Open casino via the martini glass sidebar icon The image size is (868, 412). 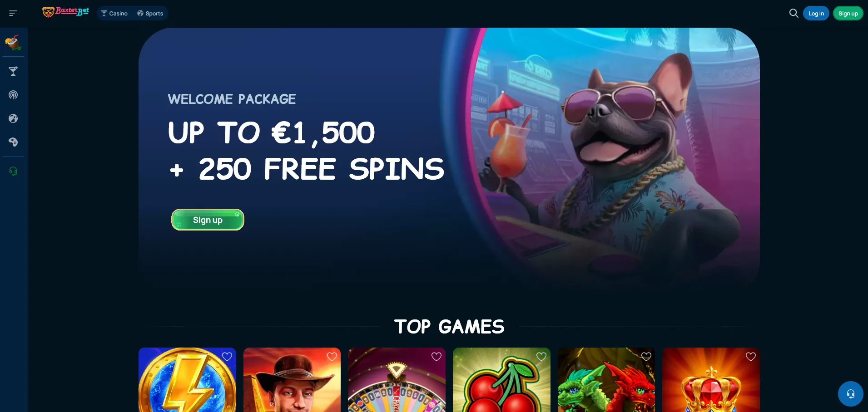(13, 71)
